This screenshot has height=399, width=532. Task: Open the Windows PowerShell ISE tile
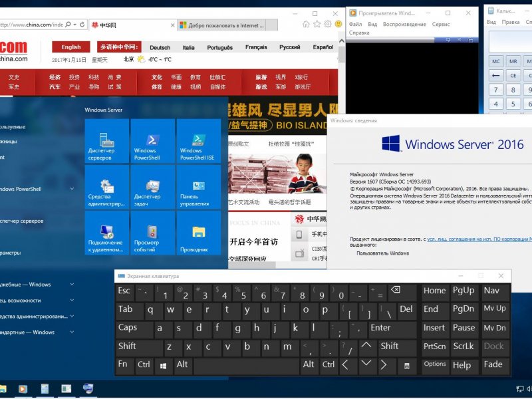[x=199, y=141]
